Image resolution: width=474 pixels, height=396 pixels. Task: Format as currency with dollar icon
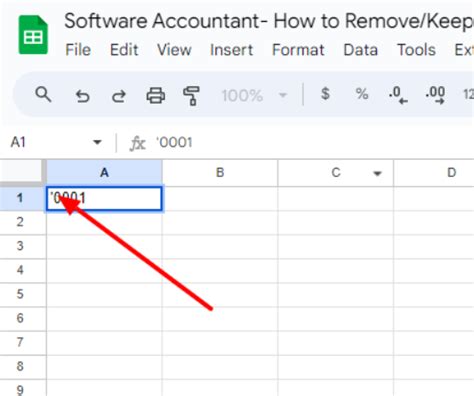point(325,94)
